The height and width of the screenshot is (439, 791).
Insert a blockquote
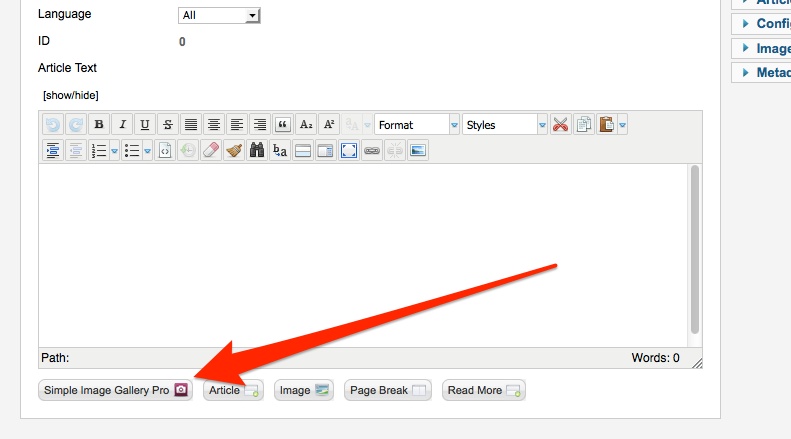point(282,125)
